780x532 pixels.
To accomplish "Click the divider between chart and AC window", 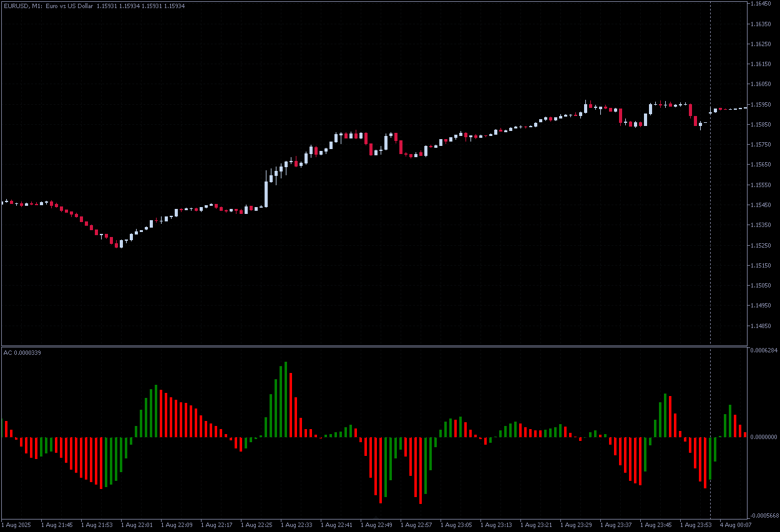I will pos(374,346).
